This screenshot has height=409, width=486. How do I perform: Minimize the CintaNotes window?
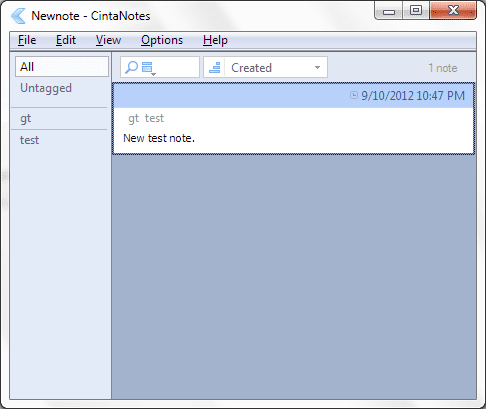point(389,11)
